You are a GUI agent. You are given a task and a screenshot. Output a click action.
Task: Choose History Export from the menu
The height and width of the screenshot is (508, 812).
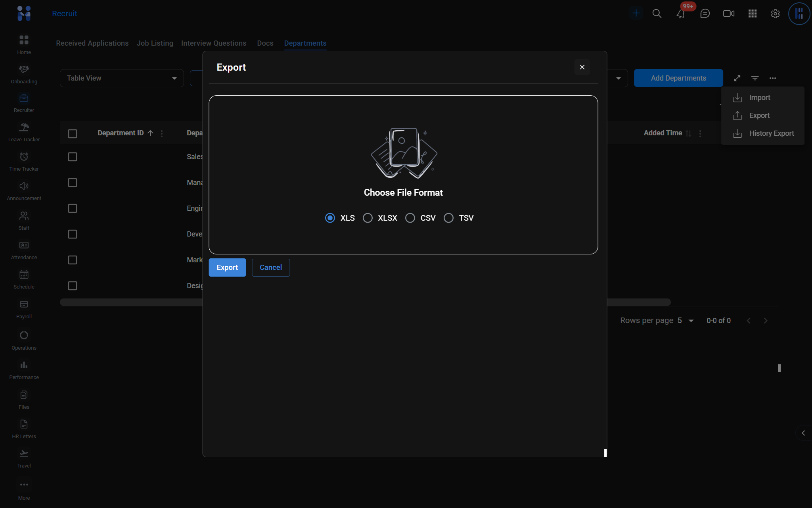click(771, 133)
